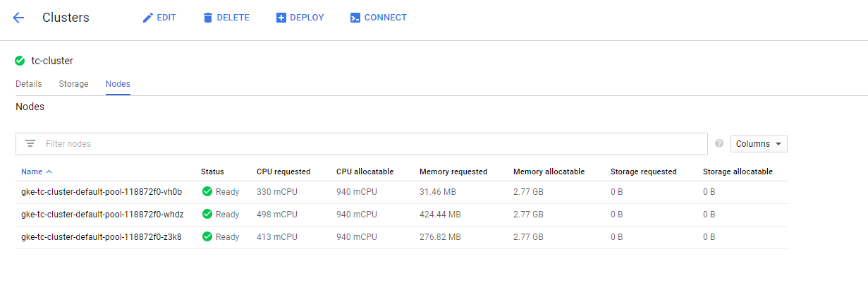Open node gke-tc-cluster-default-pool-118872f0-whdz

click(102, 215)
